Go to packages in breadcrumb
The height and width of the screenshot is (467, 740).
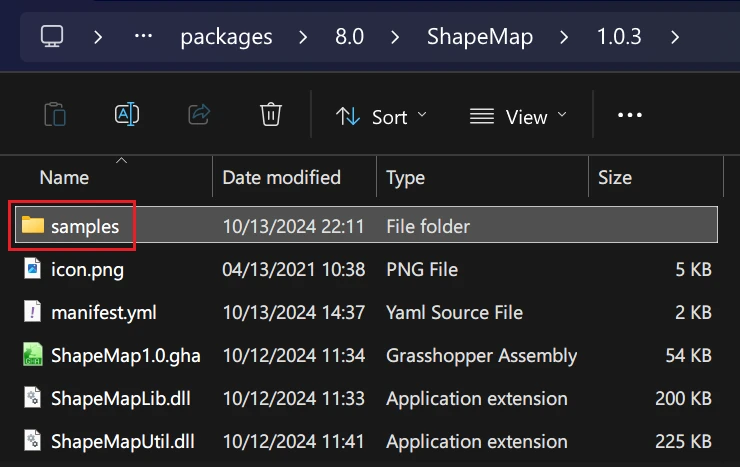click(x=226, y=37)
